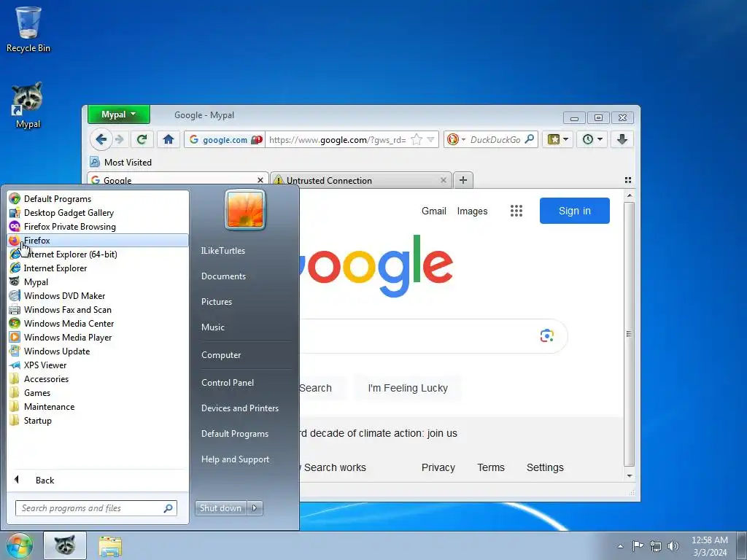Open Desktop Gadget Gallery
This screenshot has width=747, height=560.
pos(98,213)
